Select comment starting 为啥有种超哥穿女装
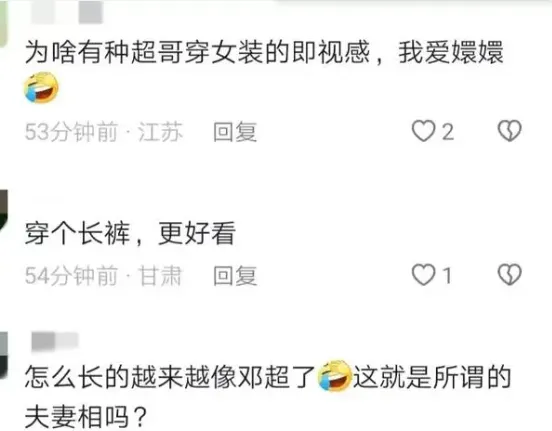 (264, 71)
